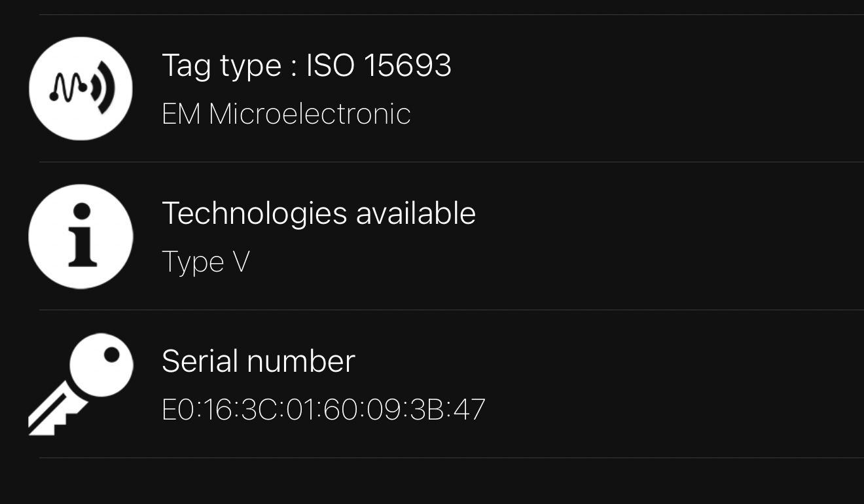The image size is (864, 504).
Task: Tap the word "Microelectronic"
Action: (x=310, y=114)
